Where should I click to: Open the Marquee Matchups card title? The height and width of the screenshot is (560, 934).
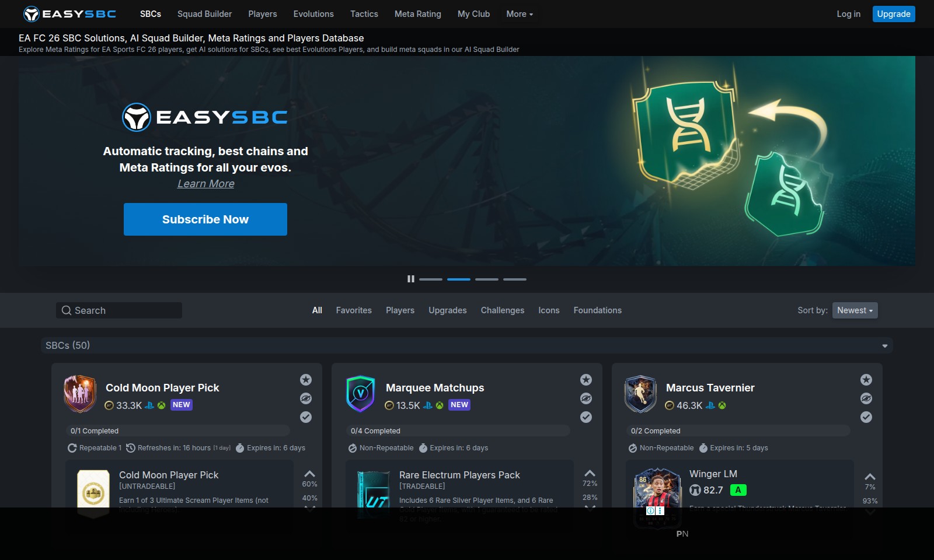(435, 388)
